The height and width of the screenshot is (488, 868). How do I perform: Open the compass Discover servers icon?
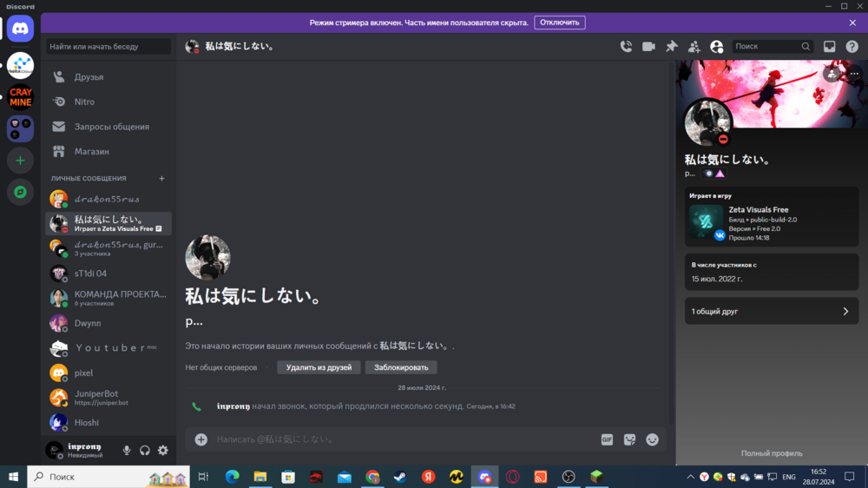point(21,192)
